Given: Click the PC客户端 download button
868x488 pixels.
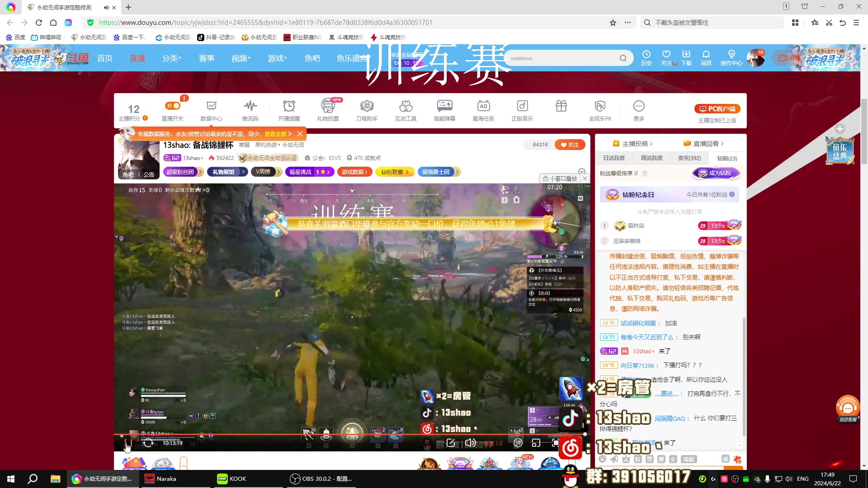Looking at the screenshot, I should 717,109.
